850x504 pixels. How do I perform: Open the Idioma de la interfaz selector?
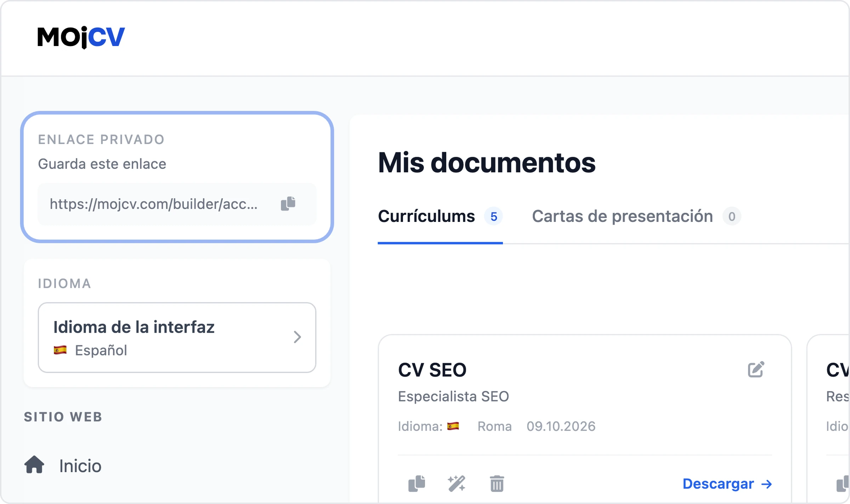(177, 337)
